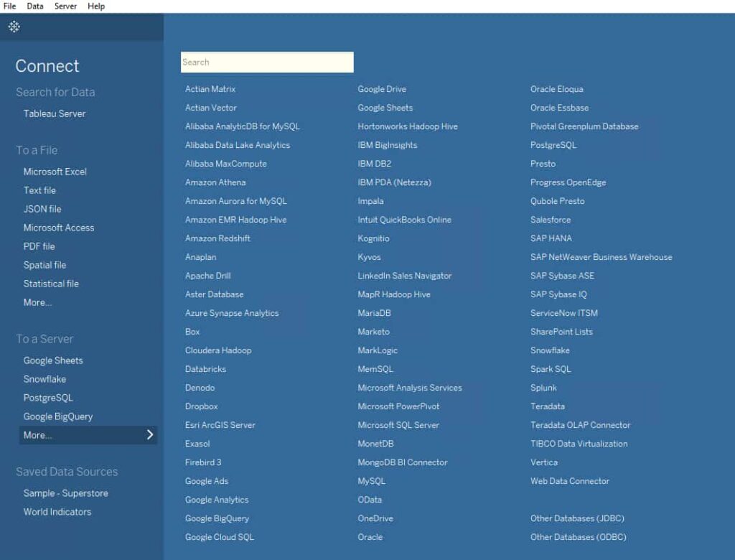The image size is (735, 560).
Task: Choose Google Drive connector
Action: click(382, 89)
